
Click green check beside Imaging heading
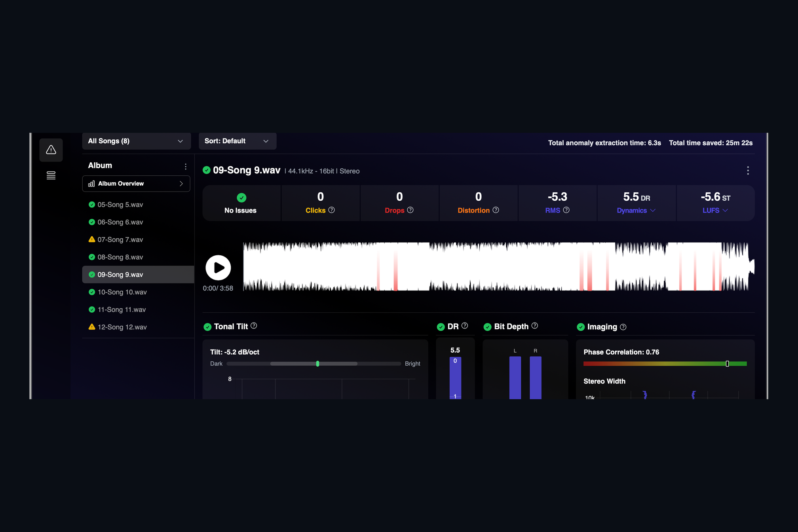coord(581,327)
